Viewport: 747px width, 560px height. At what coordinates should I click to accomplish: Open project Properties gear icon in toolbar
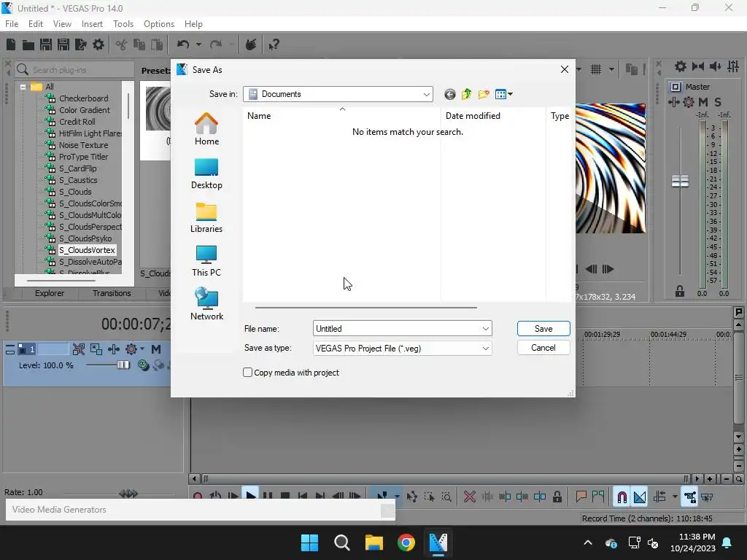coord(98,44)
